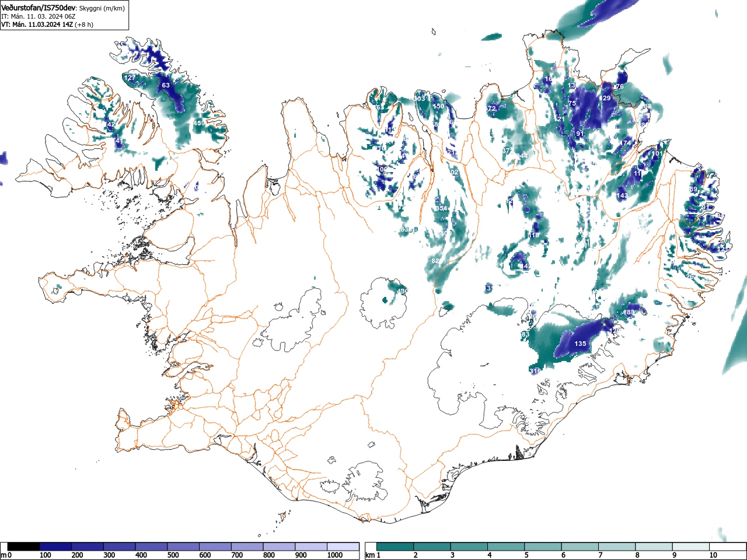Screen dimensions: 747x560
Task: Click the '63' visibility value in Westfjords
Action: [166, 85]
